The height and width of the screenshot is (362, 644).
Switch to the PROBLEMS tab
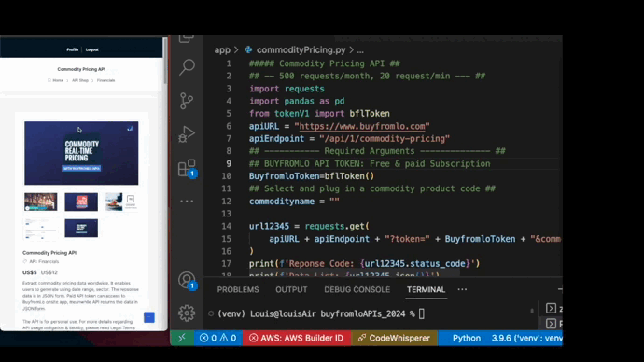click(x=238, y=290)
